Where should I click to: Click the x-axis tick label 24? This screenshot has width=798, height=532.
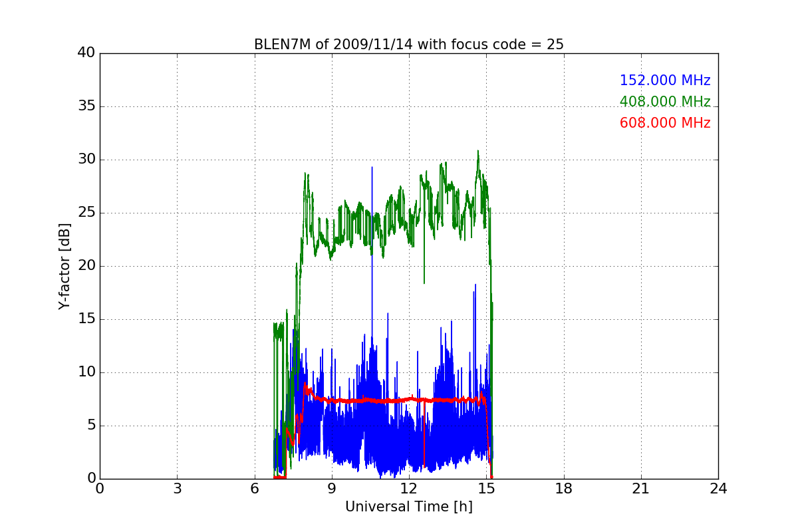pos(718,489)
